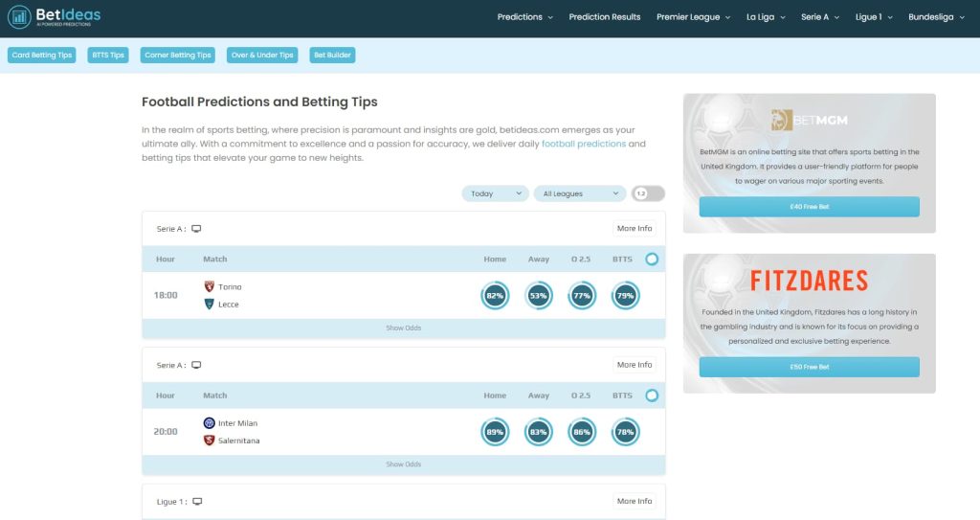Click Torino's 82% home prediction circle

(495, 296)
